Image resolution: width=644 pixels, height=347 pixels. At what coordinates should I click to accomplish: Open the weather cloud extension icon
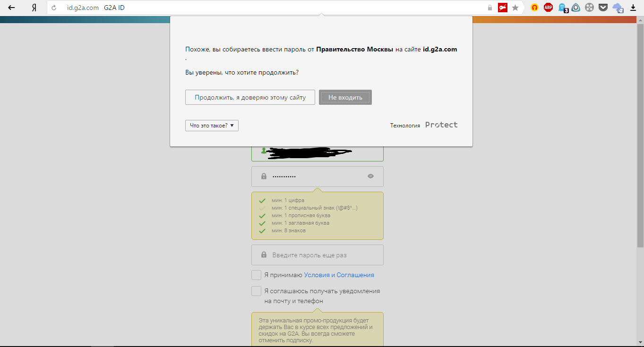618,8
